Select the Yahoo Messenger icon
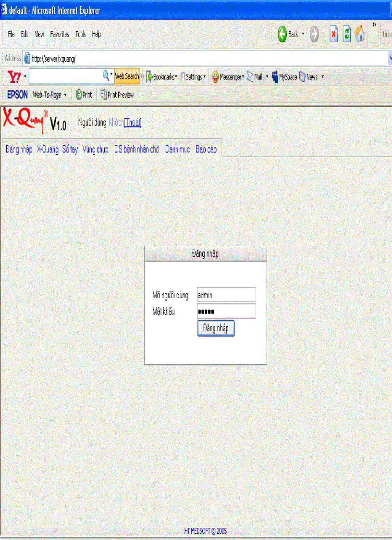The image size is (392, 540). pos(214,76)
